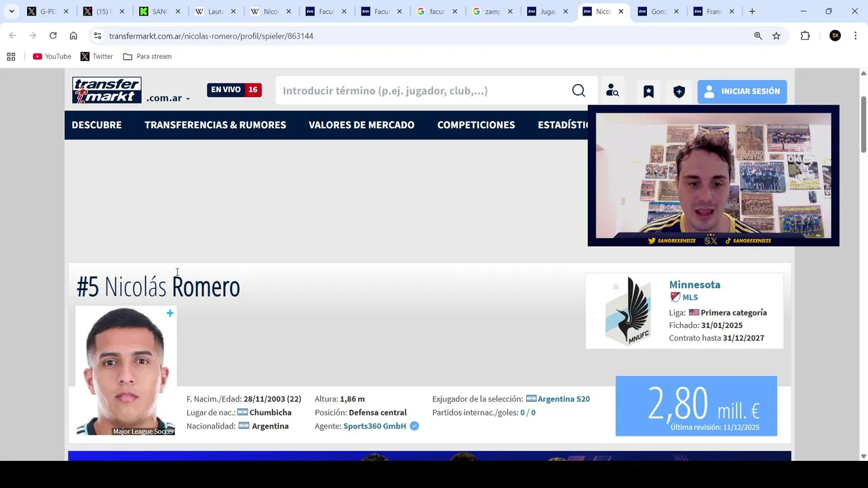This screenshot has width=868, height=488.
Task: Open the Para stream bookmarks folder
Action: pyautogui.click(x=147, y=56)
